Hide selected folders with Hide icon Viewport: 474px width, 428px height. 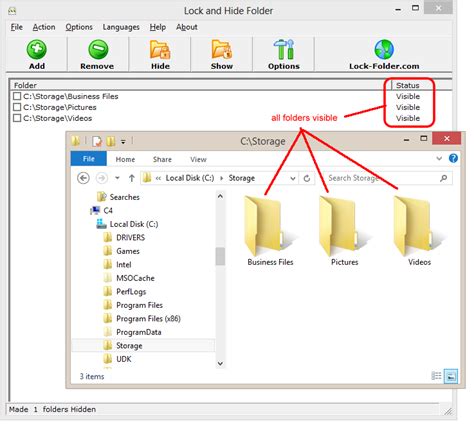tap(160, 50)
